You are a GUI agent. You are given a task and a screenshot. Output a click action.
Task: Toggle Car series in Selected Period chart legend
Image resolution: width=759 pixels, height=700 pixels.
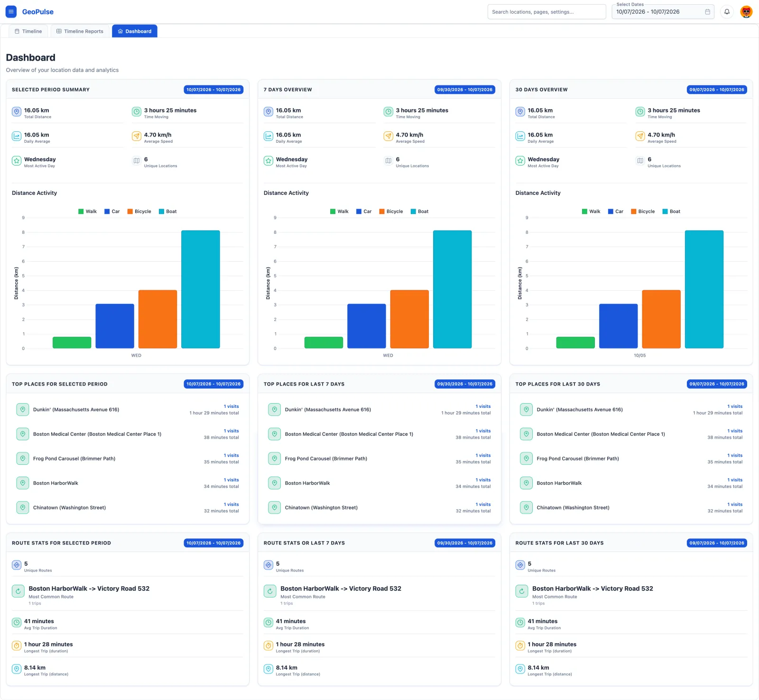coord(112,212)
